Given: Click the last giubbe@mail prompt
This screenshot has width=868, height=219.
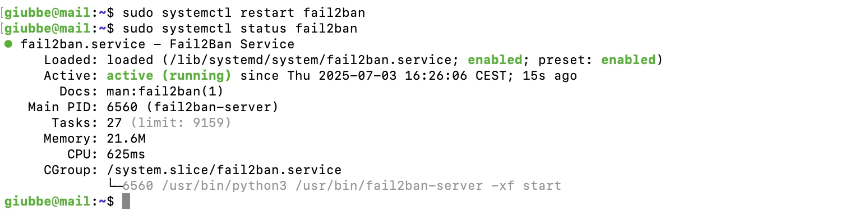Looking at the screenshot, I should click(59, 201).
